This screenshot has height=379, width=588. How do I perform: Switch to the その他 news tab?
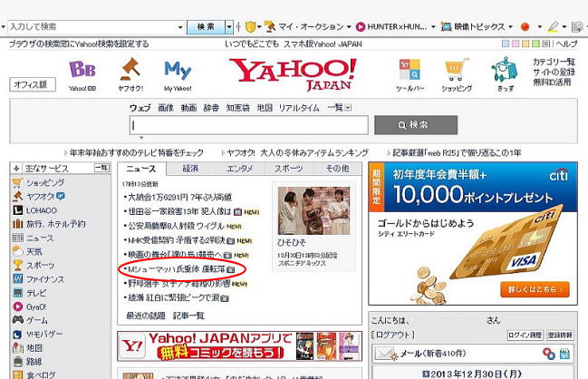click(x=337, y=169)
